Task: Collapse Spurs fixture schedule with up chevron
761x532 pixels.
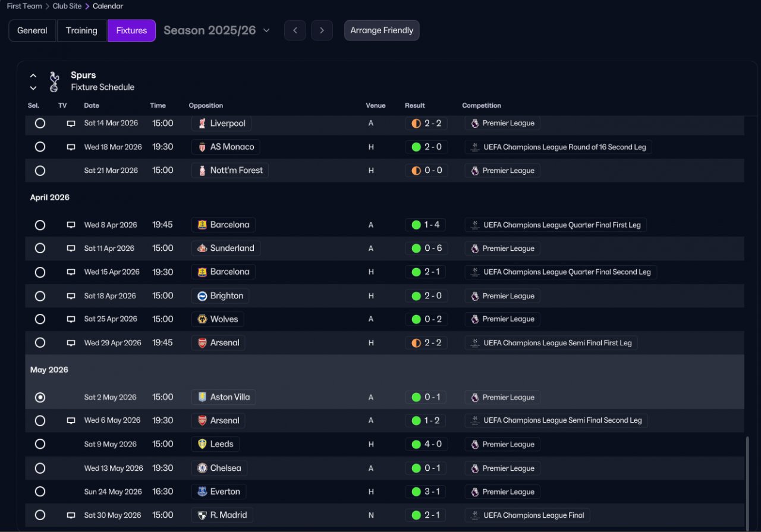Action: [x=33, y=75]
